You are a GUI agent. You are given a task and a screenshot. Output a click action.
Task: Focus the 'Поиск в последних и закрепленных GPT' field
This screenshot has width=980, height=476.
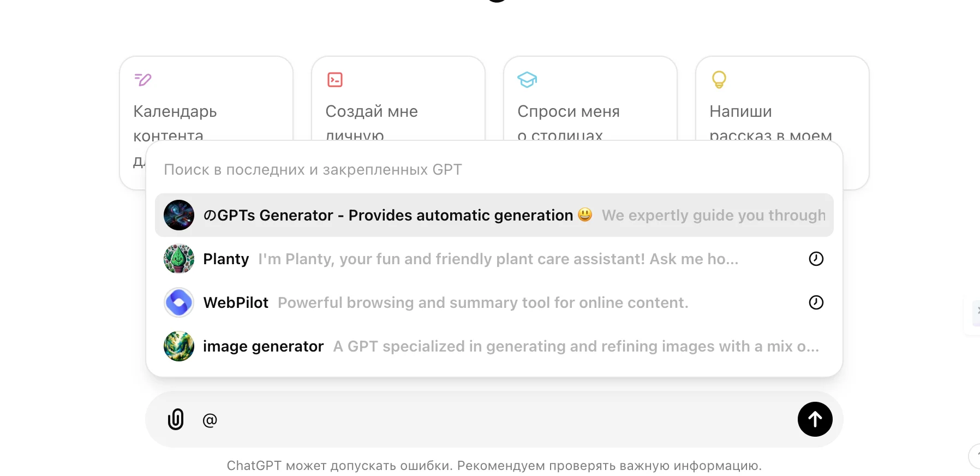coord(491,170)
